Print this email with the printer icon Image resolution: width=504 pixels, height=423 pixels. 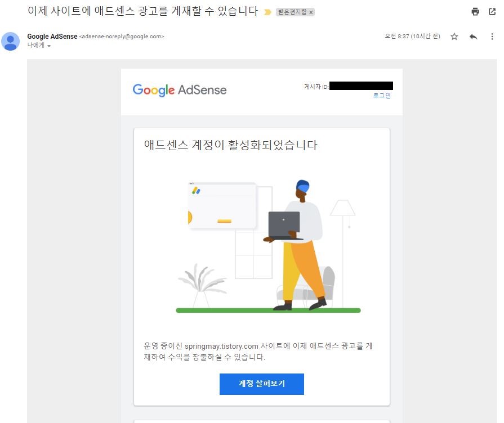click(475, 12)
